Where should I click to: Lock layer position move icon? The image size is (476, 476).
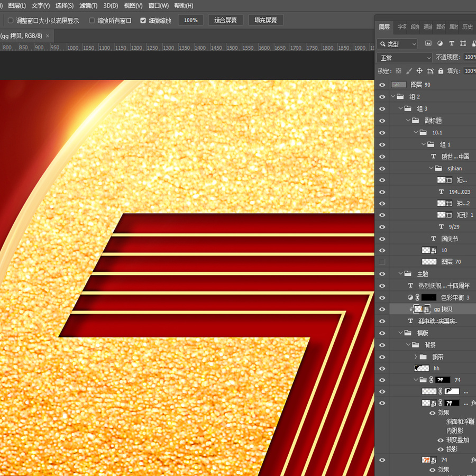click(x=419, y=71)
